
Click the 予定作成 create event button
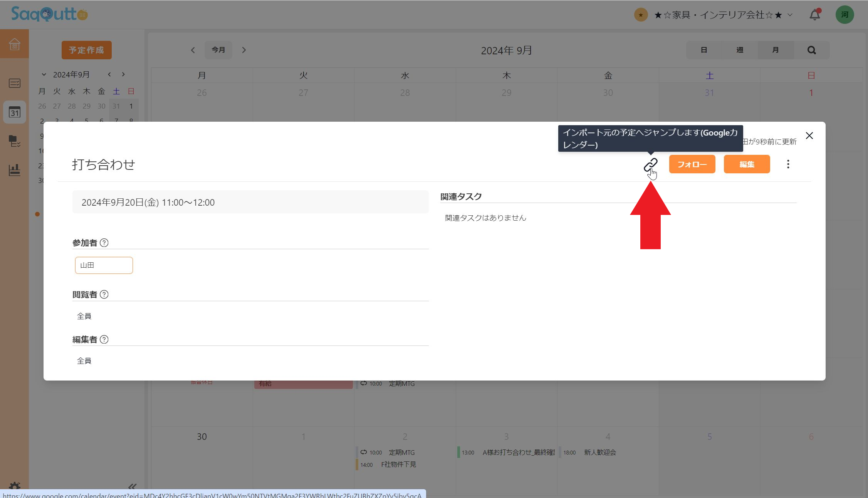[x=86, y=50]
